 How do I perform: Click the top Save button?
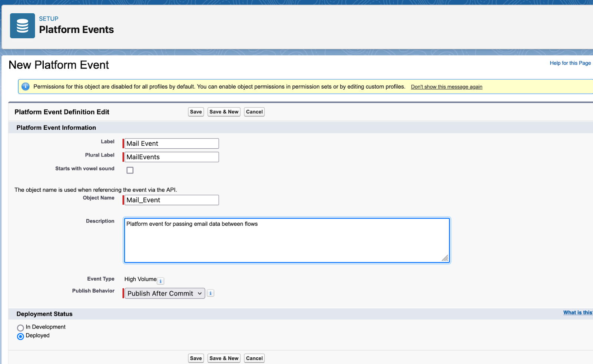196,112
